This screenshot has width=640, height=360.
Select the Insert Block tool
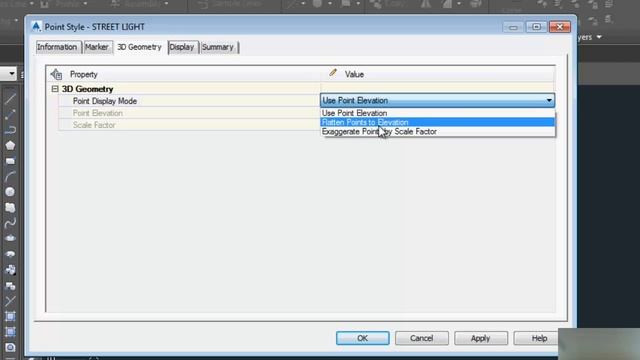pos(10,269)
